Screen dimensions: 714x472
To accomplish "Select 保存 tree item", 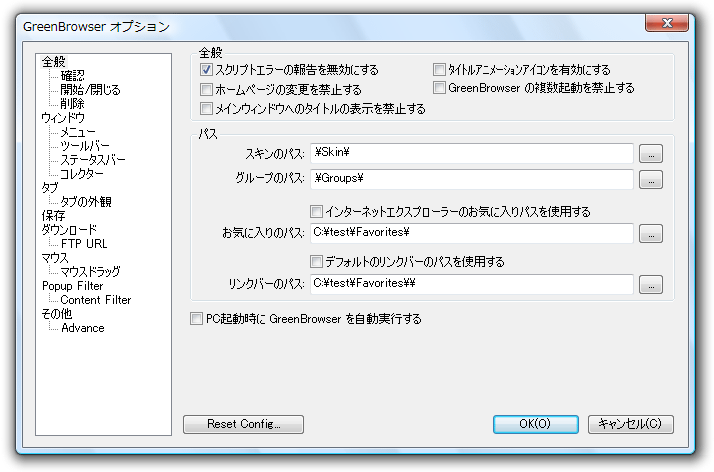I will click(x=53, y=216).
